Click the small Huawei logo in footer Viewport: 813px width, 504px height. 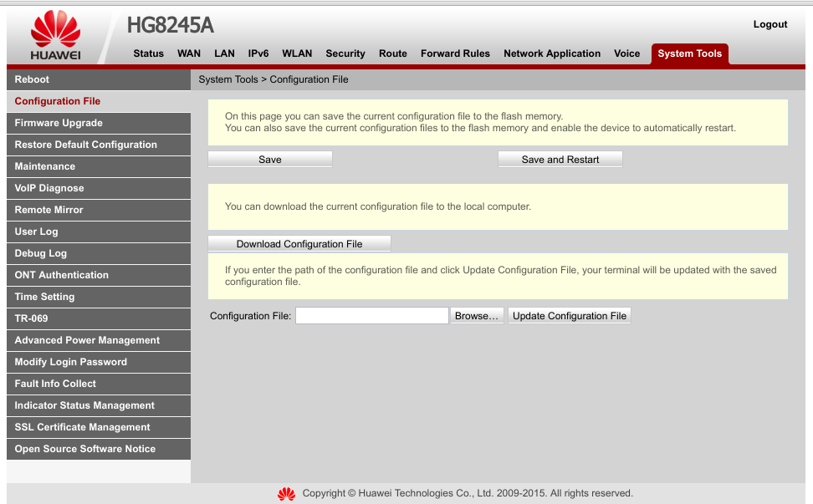pos(286,494)
